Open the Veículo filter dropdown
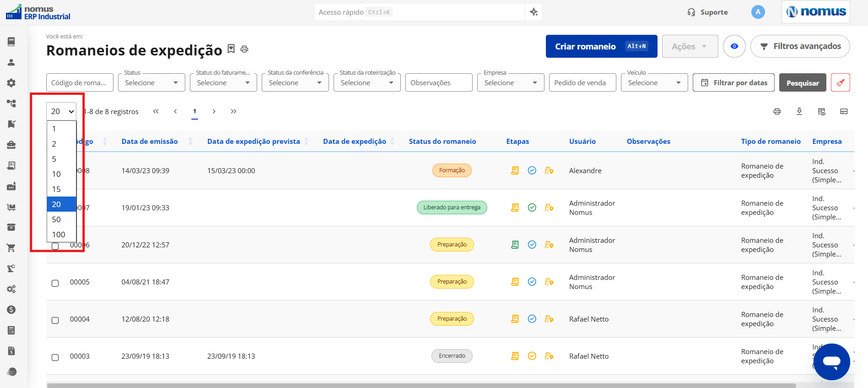The height and width of the screenshot is (388, 868). coord(654,82)
